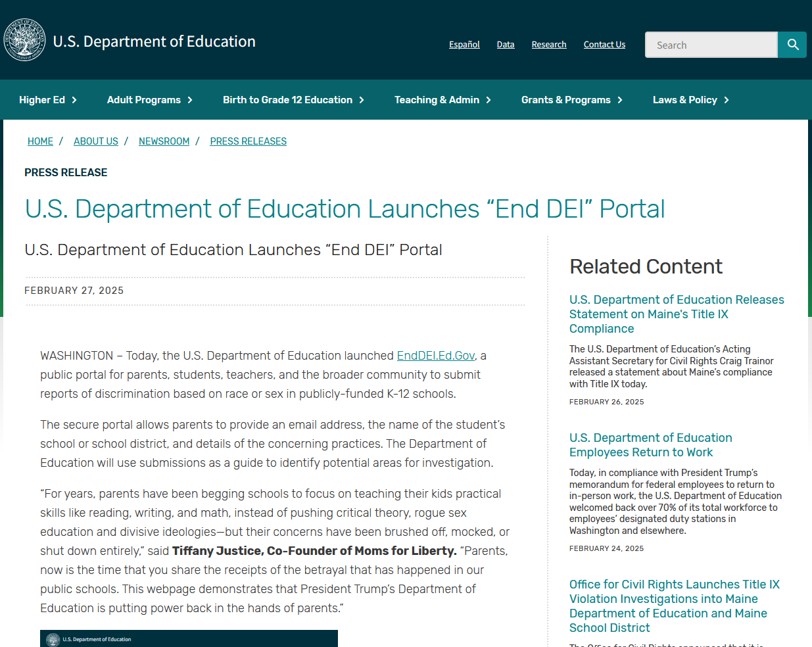812x647 pixels.
Task: Click the FEBRUARY 27, 2025 article date
Action: click(x=74, y=291)
